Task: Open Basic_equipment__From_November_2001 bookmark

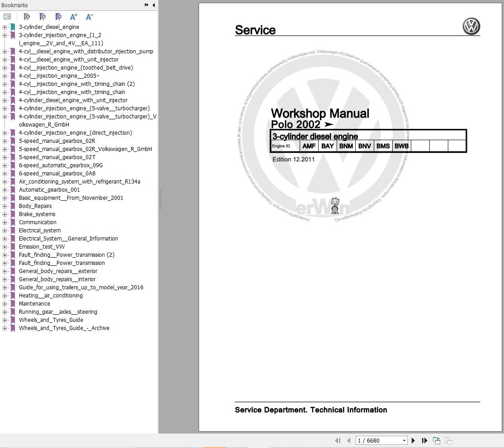Action: (x=71, y=198)
